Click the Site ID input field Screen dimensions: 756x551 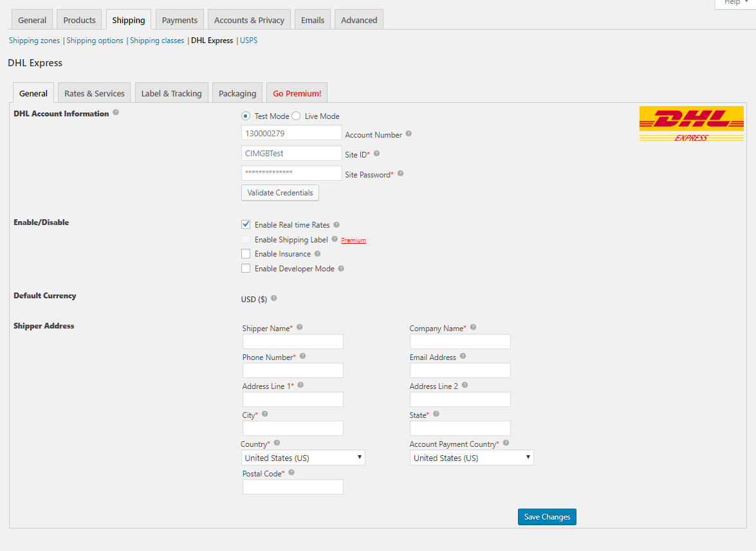coord(291,153)
